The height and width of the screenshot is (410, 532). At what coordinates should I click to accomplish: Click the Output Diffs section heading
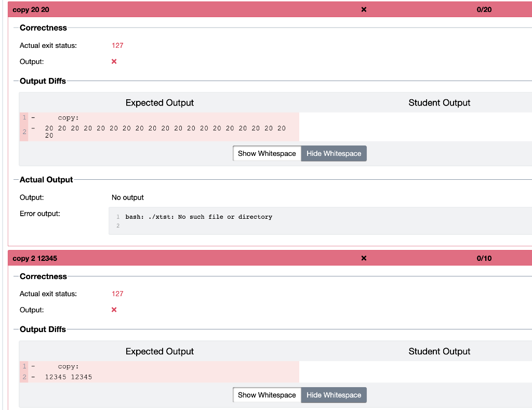click(x=44, y=81)
